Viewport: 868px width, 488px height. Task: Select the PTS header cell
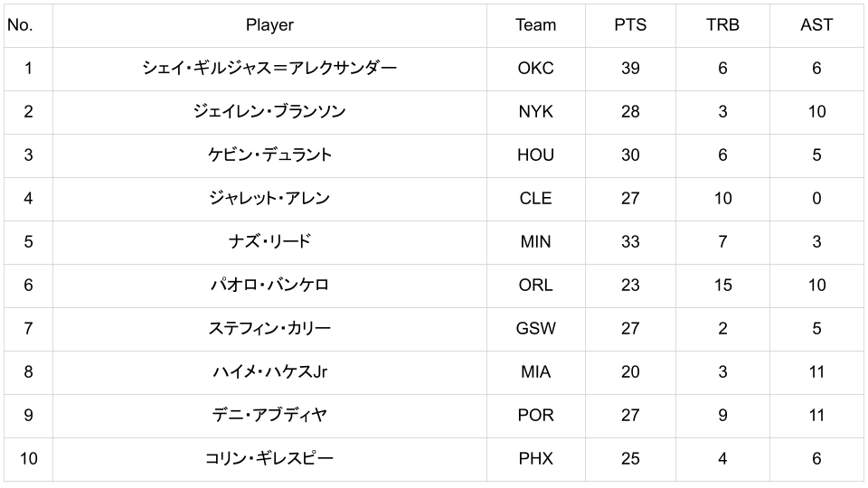click(x=630, y=25)
